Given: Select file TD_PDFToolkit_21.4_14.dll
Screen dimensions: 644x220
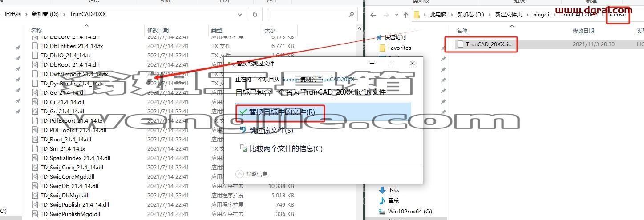Looking at the screenshot, I should click(73, 130).
